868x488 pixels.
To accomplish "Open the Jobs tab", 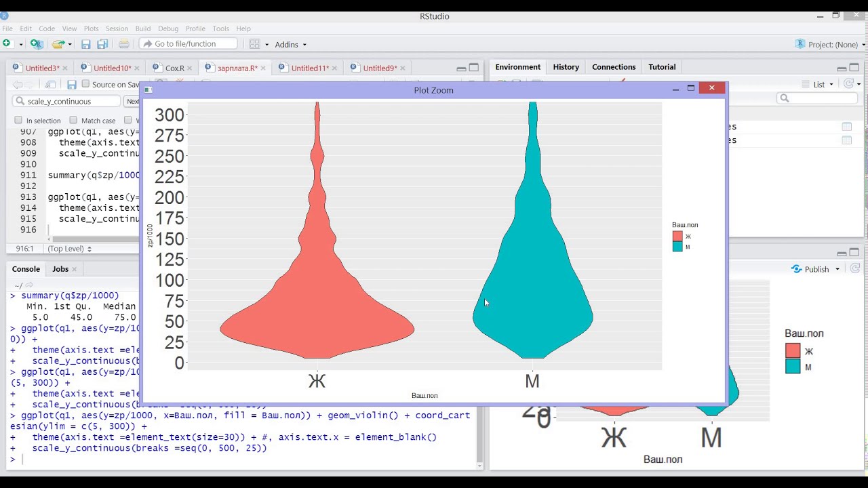I will 60,269.
